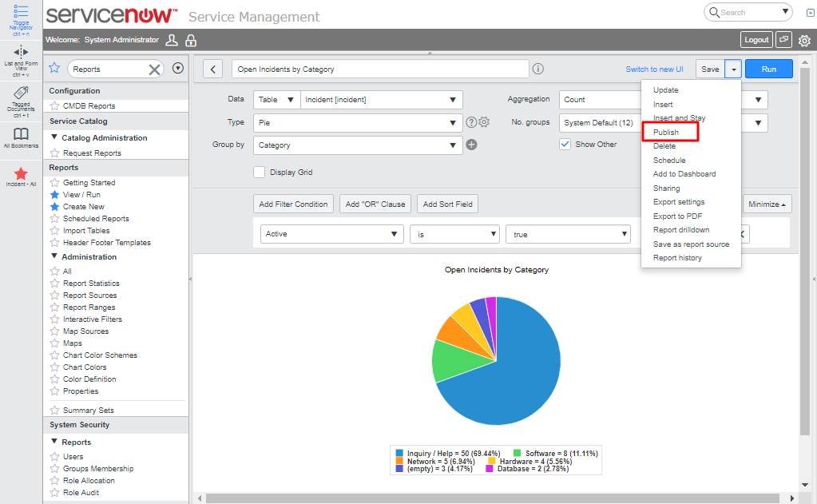Enable the Display Grid checkbox

259,172
